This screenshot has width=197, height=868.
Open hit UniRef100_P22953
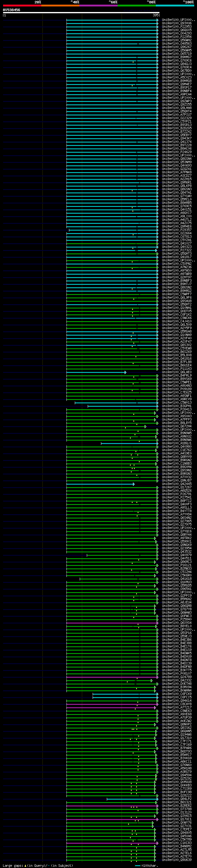tap(177, 26)
